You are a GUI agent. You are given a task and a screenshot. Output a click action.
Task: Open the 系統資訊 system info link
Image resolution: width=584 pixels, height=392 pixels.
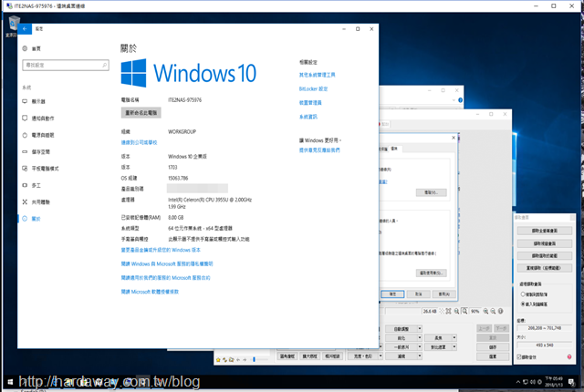(308, 117)
